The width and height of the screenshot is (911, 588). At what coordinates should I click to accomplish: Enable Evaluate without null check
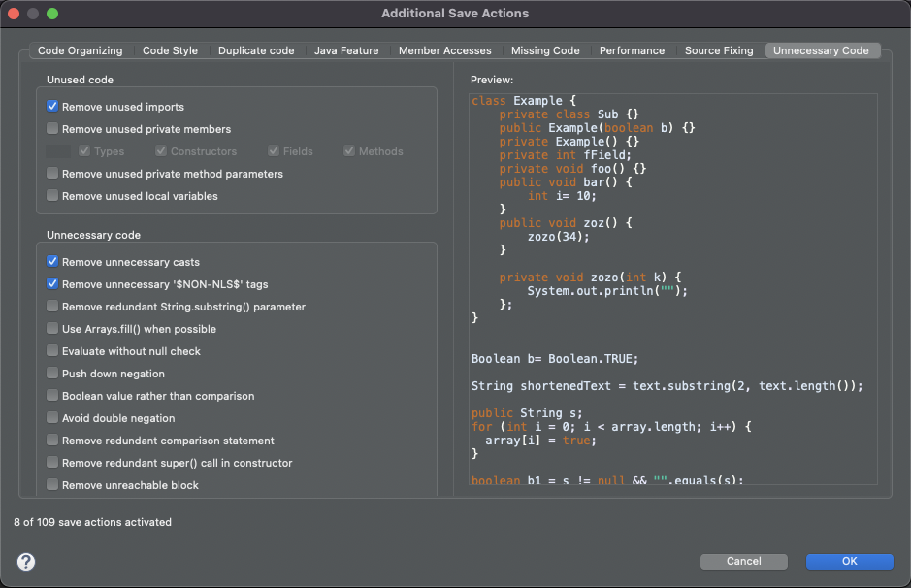52,351
